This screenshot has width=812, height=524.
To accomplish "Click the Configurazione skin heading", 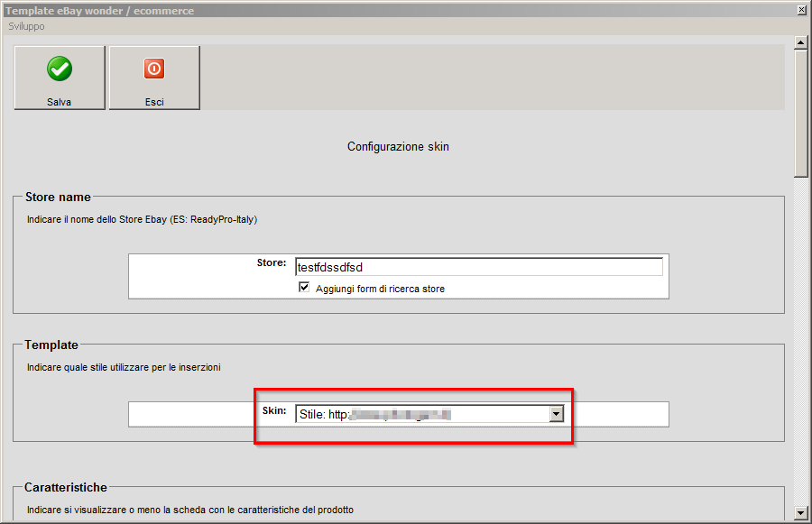I will [398, 146].
